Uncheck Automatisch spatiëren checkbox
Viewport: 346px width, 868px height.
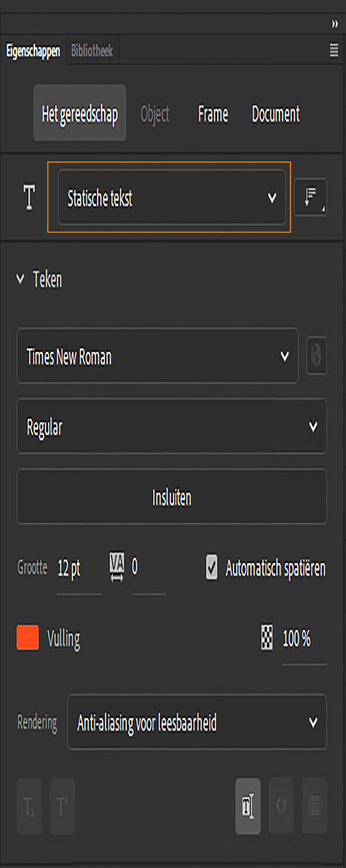click(x=212, y=567)
